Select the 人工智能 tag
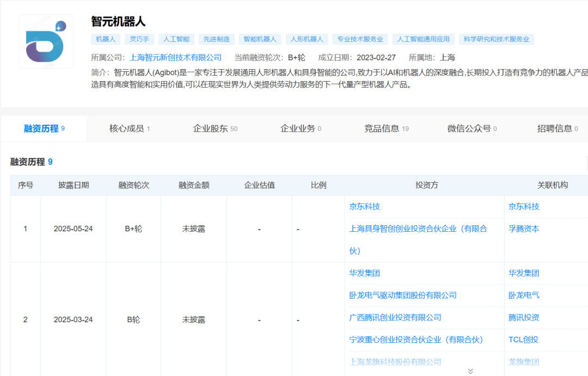 (176, 39)
